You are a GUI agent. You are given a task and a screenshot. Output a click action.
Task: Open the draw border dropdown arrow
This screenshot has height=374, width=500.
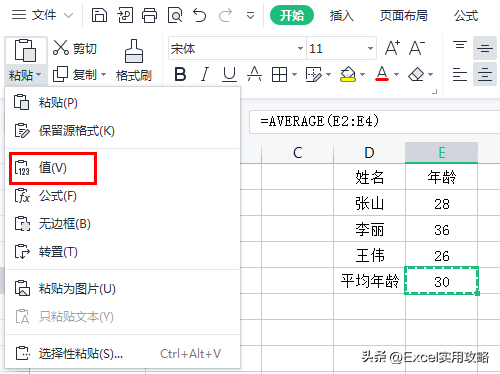328,74
